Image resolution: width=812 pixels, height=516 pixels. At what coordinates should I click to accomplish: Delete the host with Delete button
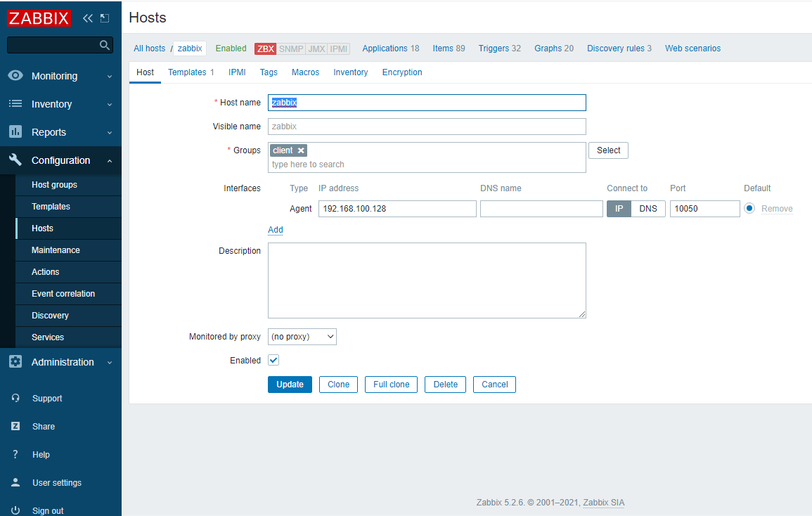click(445, 385)
